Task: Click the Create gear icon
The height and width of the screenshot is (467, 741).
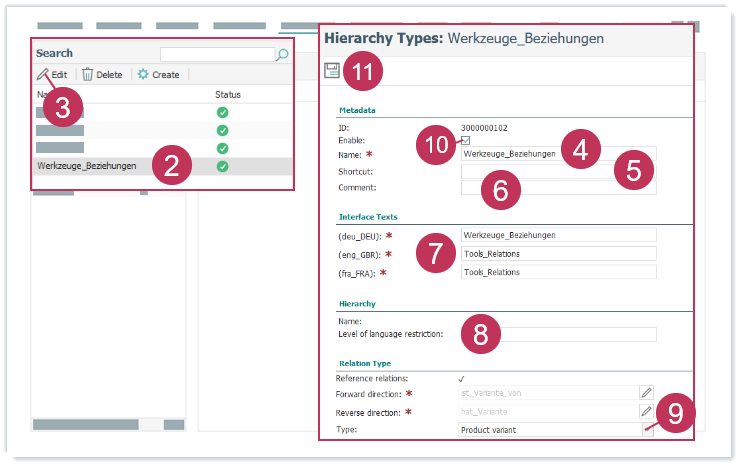Action: pos(143,74)
